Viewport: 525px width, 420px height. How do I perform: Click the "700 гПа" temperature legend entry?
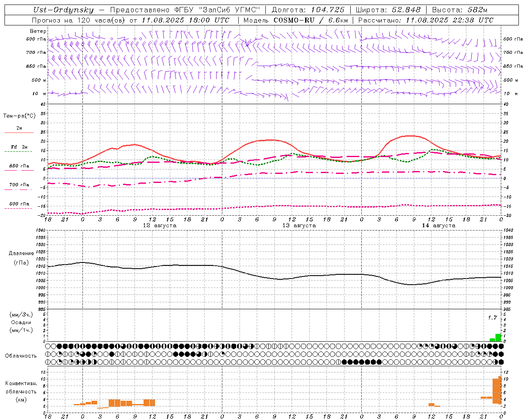click(x=19, y=185)
